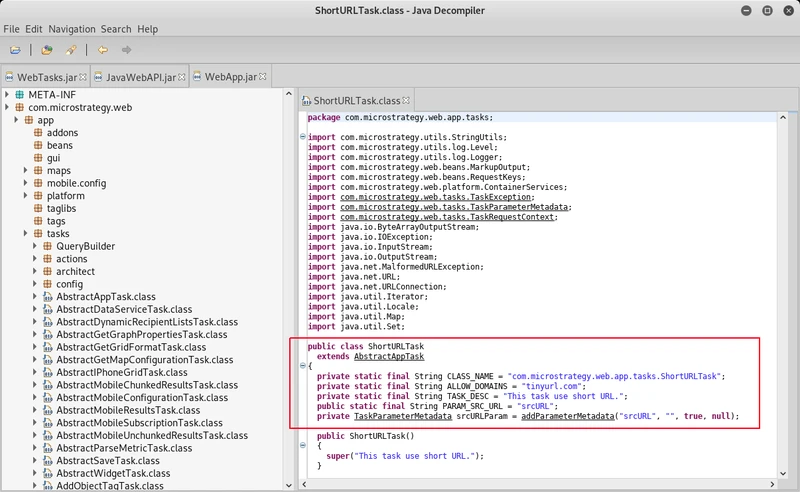Click the AbstractWidgetTask.class file icon
Image resolution: width=800 pixels, height=492 pixels.
(x=47, y=474)
